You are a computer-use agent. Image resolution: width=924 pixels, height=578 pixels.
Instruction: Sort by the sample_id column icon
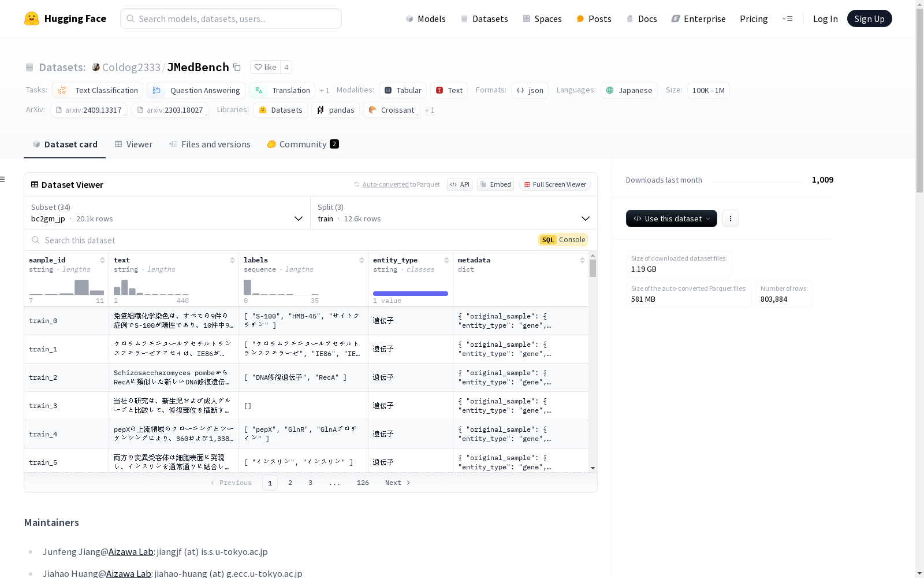[102, 260]
